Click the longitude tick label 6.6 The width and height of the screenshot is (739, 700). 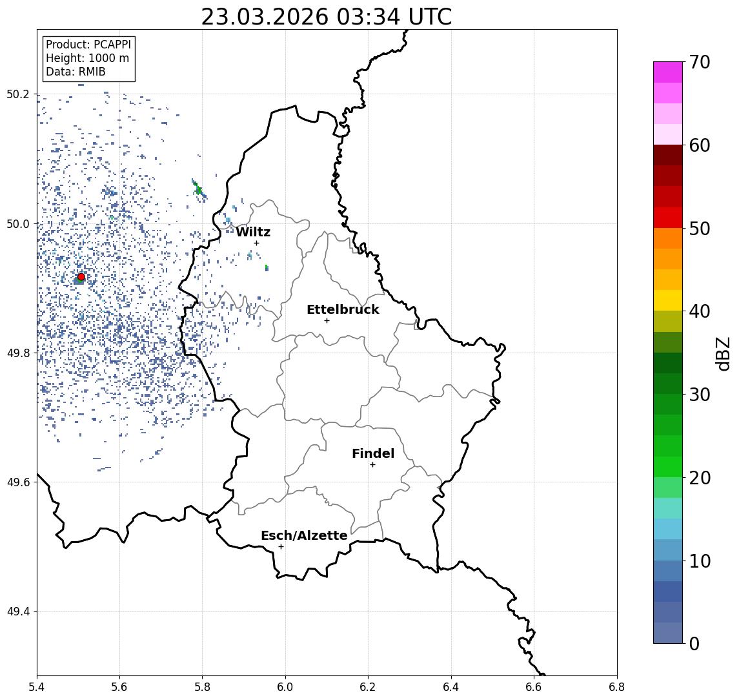534,687
